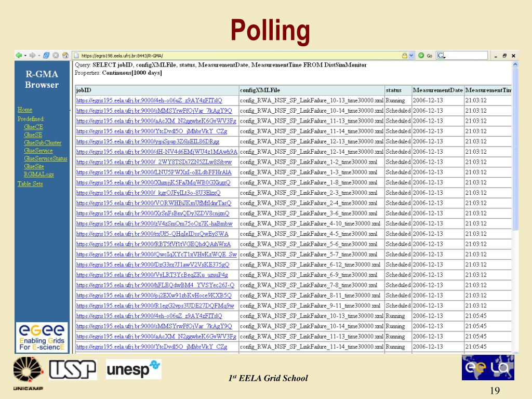Click the jobID column header
532x399 pixels.
tap(157, 90)
